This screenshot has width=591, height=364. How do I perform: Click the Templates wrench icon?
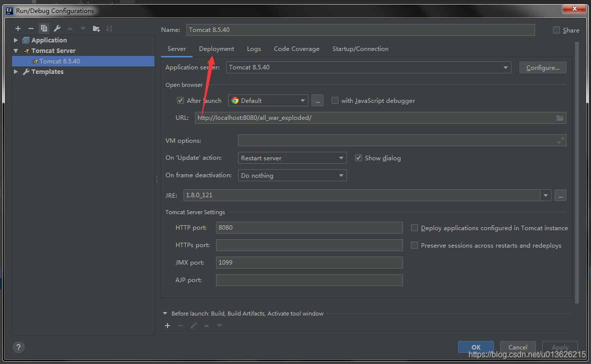(x=26, y=72)
